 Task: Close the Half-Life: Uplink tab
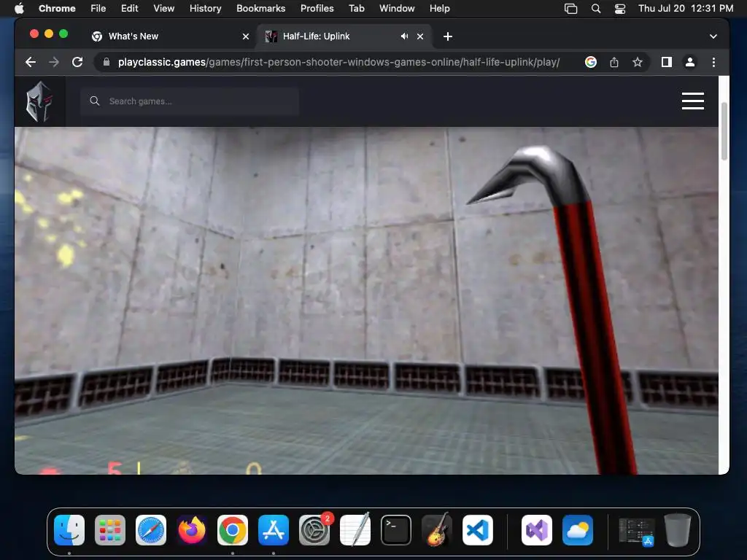[x=420, y=36]
